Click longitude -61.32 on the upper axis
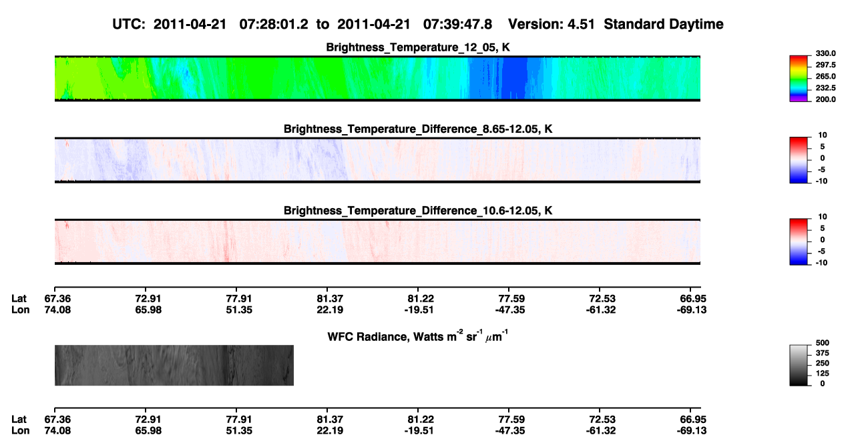Viewport: 868px width, 445px height. [x=601, y=310]
